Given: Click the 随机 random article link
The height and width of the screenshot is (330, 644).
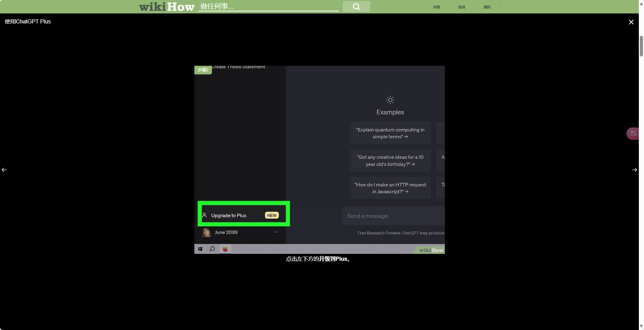Looking at the screenshot, I should tap(487, 7).
